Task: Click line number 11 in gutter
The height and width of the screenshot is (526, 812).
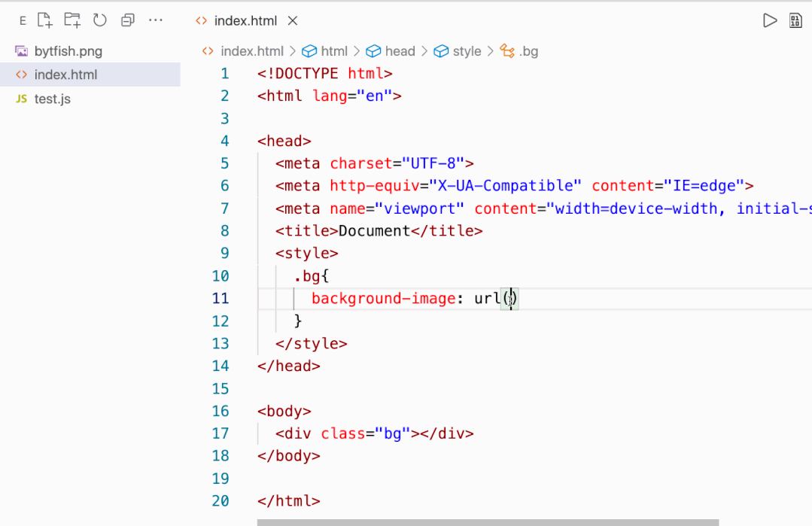Action: pyautogui.click(x=220, y=299)
